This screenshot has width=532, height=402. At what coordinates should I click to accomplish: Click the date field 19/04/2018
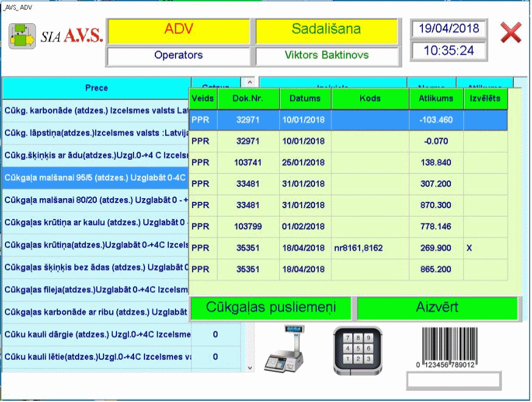coord(449,29)
